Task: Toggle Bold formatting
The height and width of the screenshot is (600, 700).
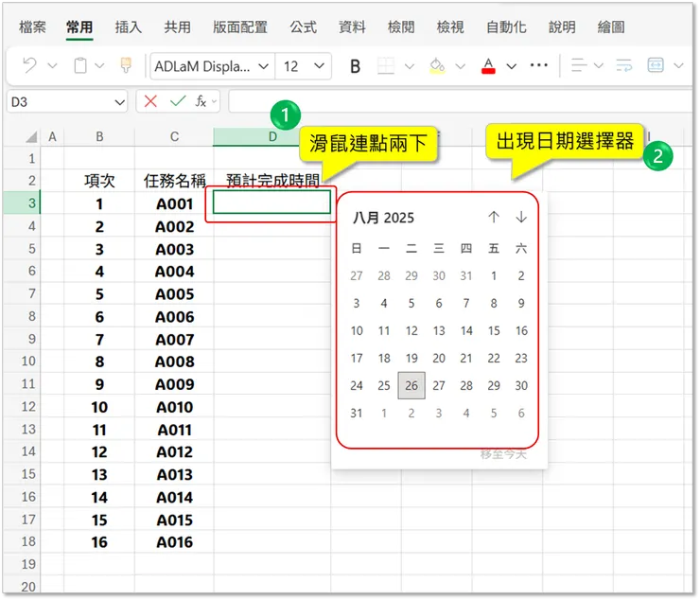Action: pos(355,66)
